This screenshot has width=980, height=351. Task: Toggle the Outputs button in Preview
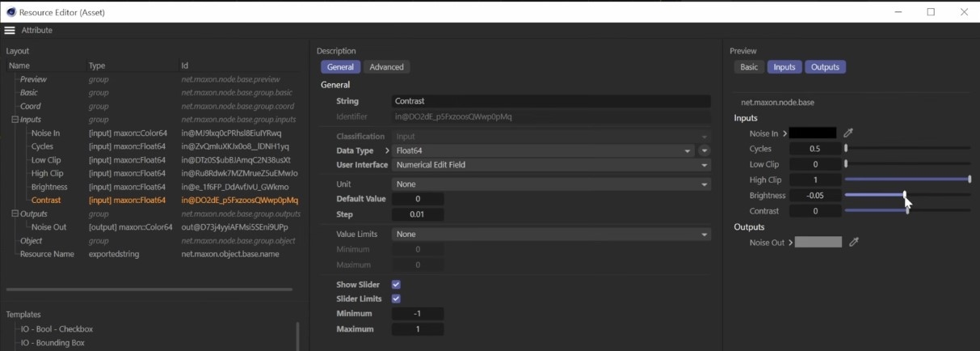tap(825, 67)
